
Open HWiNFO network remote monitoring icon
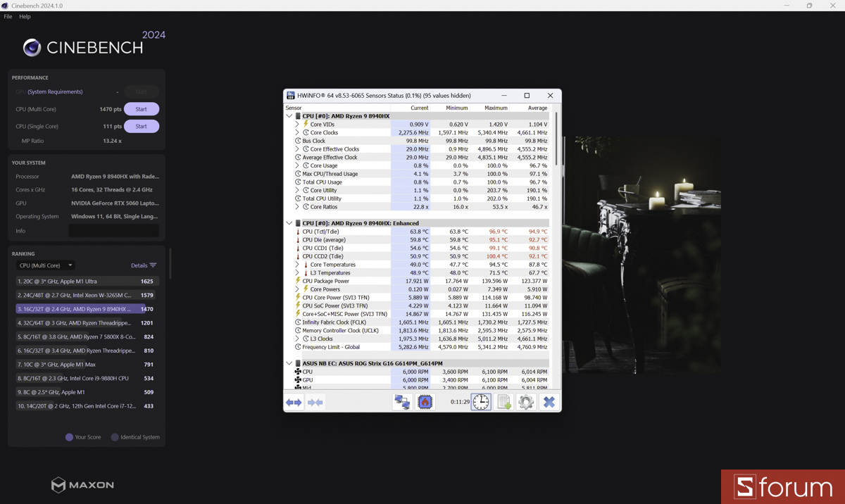coord(402,402)
